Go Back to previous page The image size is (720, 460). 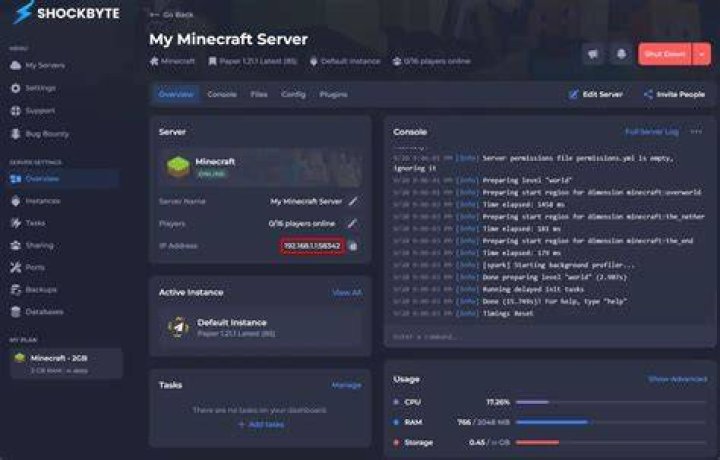(172, 15)
